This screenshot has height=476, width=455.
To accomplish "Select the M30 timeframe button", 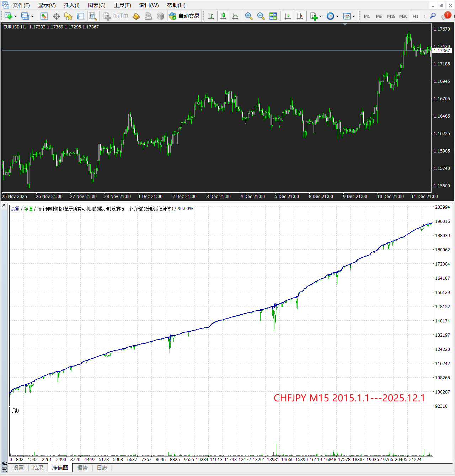I will click(403, 16).
